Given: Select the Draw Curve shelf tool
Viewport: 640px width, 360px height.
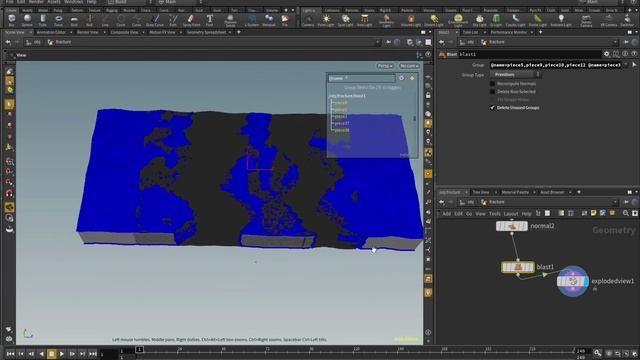Looking at the screenshot, I should (155, 20).
